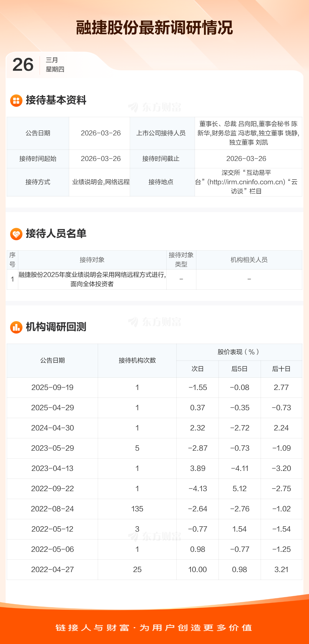Click the 接待机构次数 column header
309x644 pixels.
click(137, 360)
